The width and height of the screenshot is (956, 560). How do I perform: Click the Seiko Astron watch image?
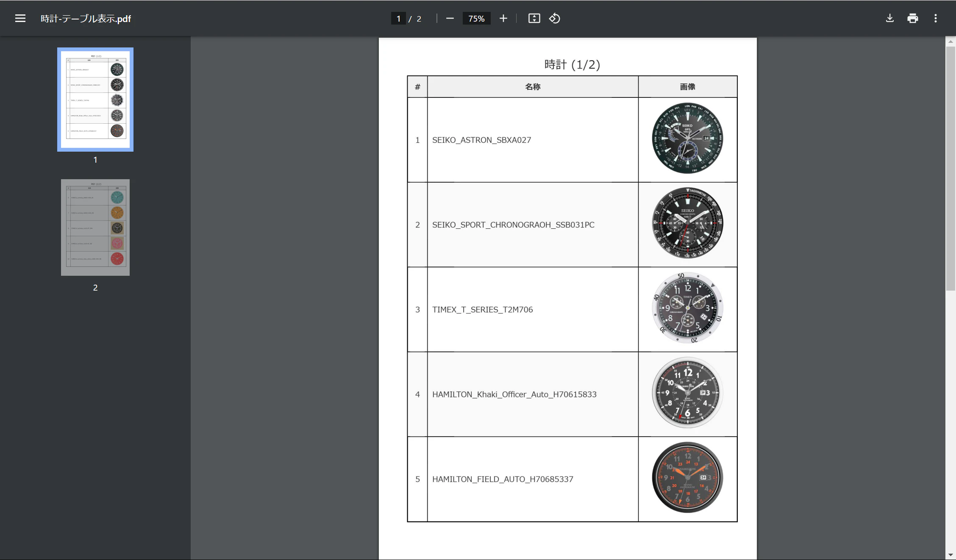(x=687, y=138)
